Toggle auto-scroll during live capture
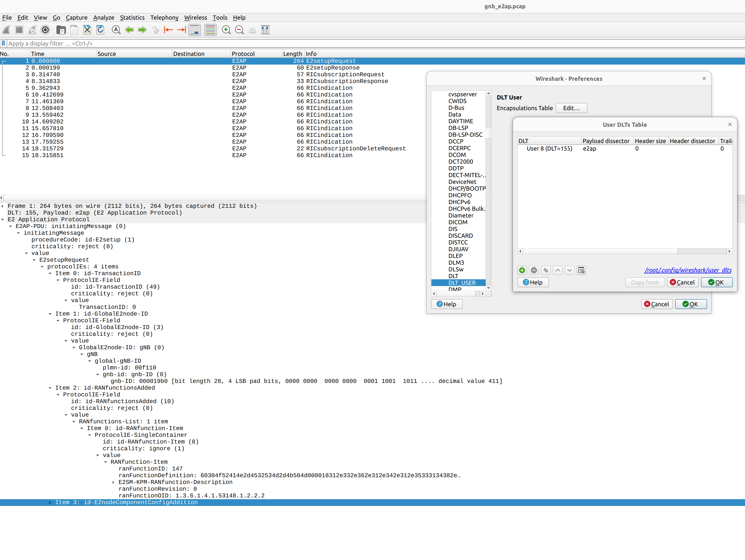The height and width of the screenshot is (560, 745). click(195, 30)
